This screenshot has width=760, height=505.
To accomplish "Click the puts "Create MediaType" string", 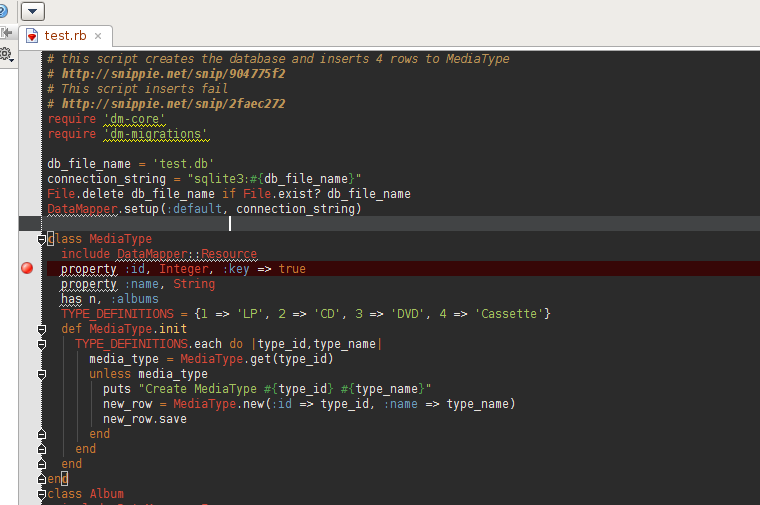I will tap(285, 389).
